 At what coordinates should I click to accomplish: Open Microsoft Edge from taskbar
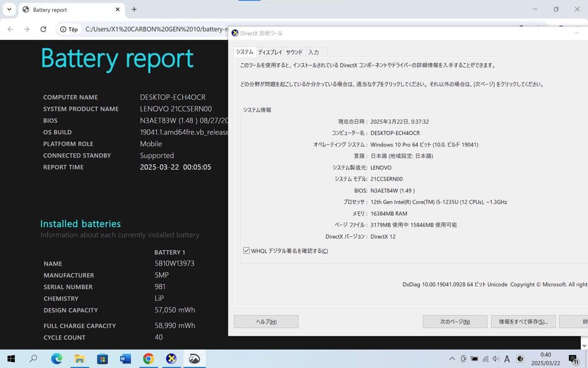click(x=57, y=359)
